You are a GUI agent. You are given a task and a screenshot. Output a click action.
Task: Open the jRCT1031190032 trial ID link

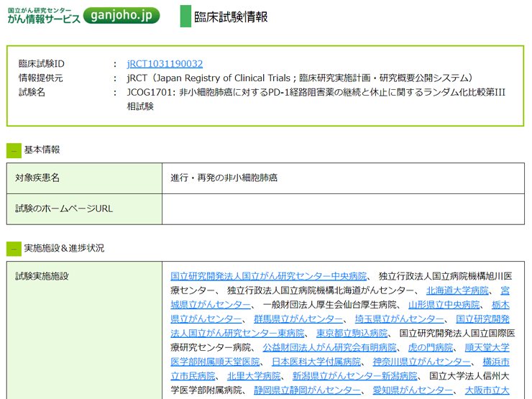click(x=165, y=64)
